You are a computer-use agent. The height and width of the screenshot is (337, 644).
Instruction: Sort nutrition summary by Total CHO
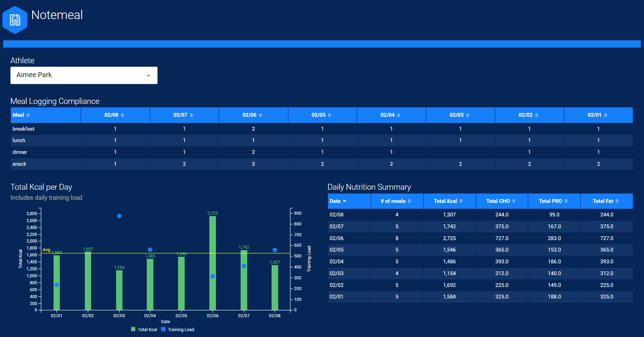tap(501, 201)
